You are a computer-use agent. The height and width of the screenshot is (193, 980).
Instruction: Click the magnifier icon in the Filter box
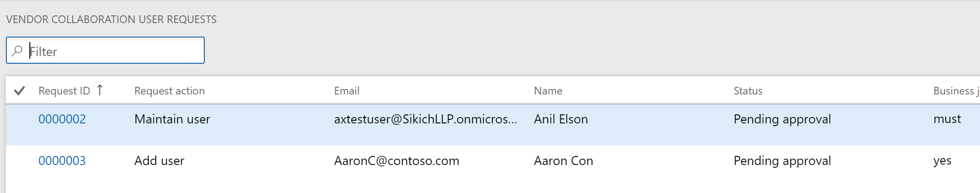17,51
